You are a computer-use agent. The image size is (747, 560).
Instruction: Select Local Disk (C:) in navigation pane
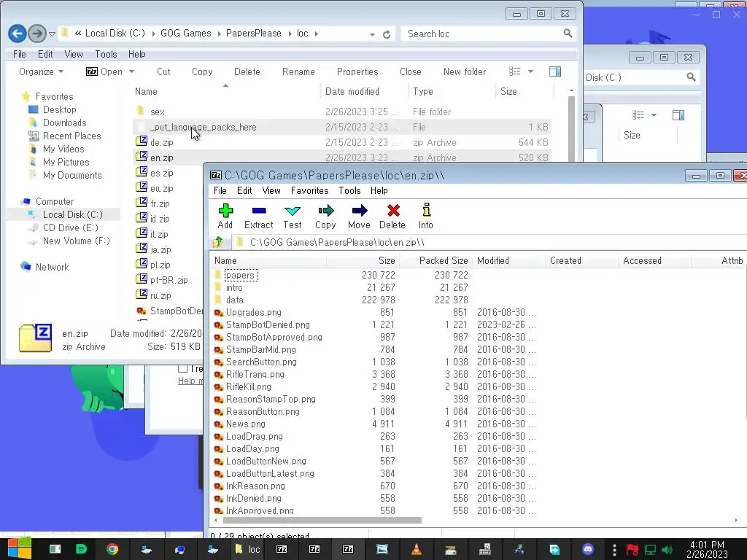tap(72, 215)
